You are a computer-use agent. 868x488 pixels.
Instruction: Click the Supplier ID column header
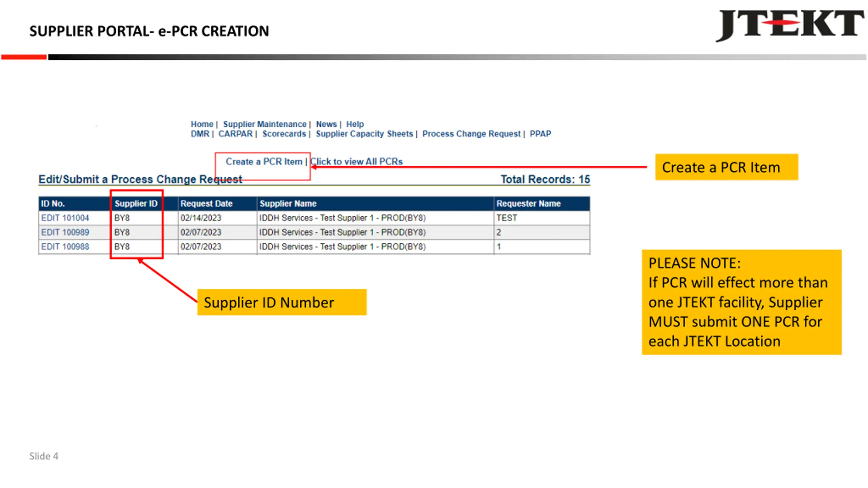pyautogui.click(x=136, y=204)
